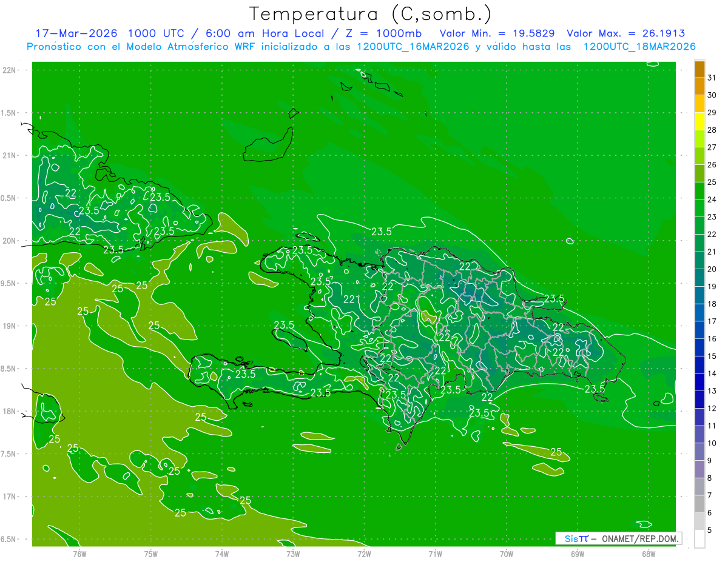Click the color scale label "11"
The height and width of the screenshot is (562, 728).
pos(712,426)
